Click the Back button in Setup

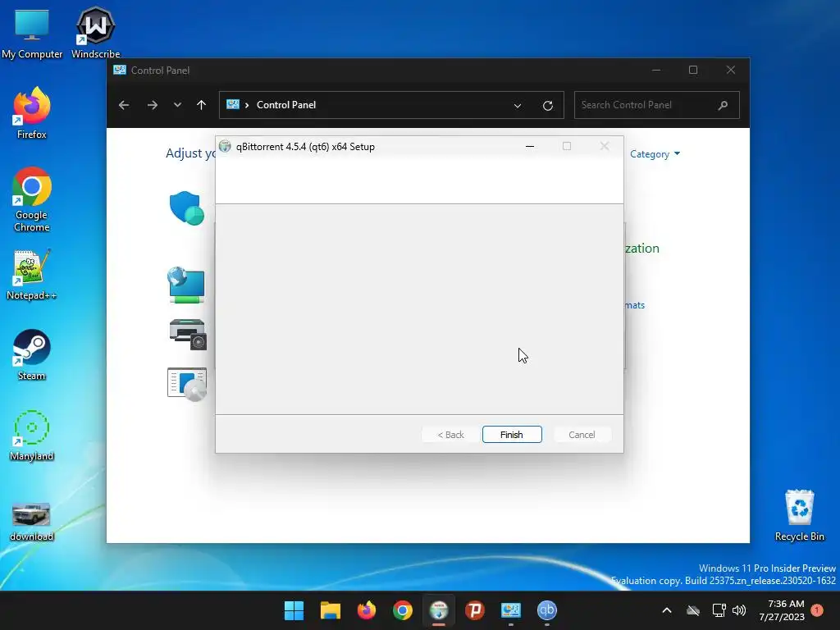(x=450, y=435)
